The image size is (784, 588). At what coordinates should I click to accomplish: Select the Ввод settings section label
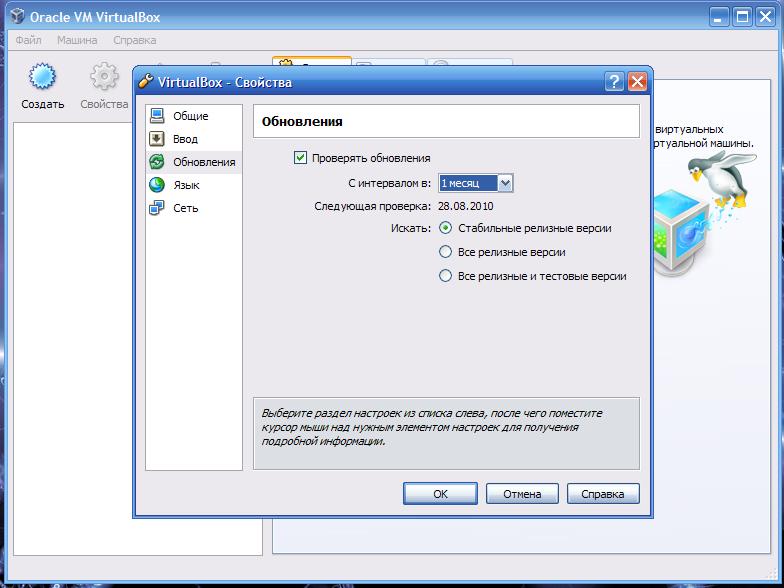(x=186, y=139)
